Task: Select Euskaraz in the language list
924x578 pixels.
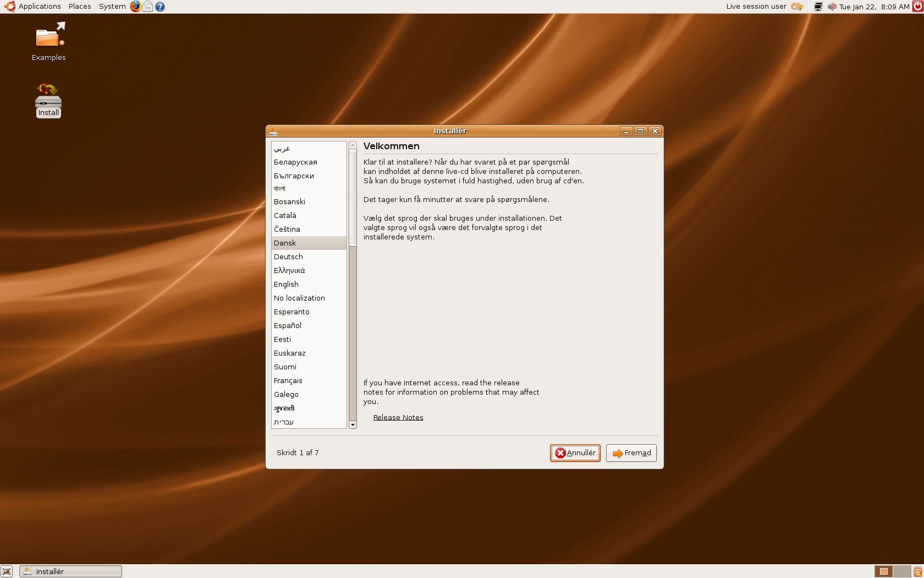Action: coord(309,353)
